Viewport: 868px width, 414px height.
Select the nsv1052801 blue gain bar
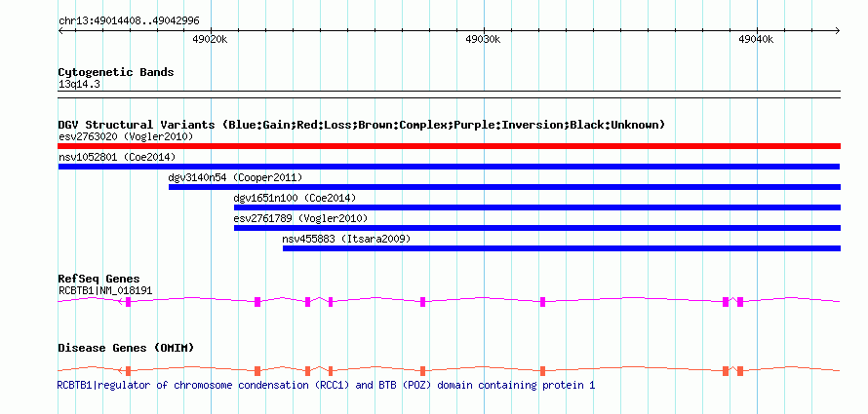(x=449, y=167)
